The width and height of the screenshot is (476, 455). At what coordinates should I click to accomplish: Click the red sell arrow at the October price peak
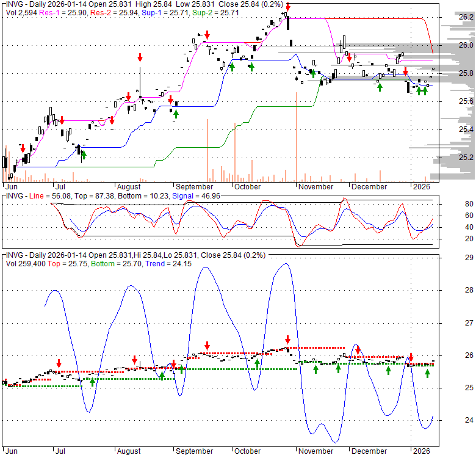(288, 7)
